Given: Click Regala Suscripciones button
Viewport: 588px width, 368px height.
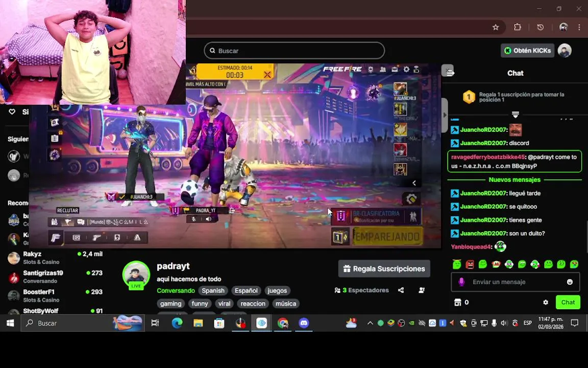Looking at the screenshot, I should click(x=384, y=269).
